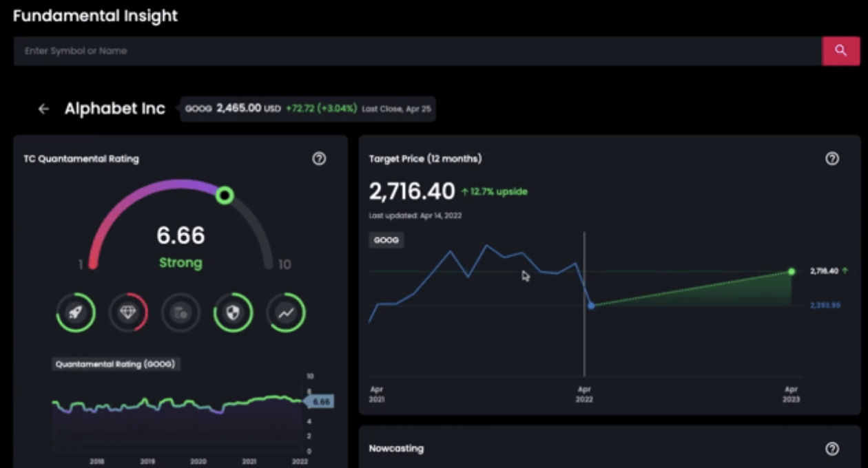Click the green target-price dot on the chart
This screenshot has width=868, height=468.
[x=792, y=272]
